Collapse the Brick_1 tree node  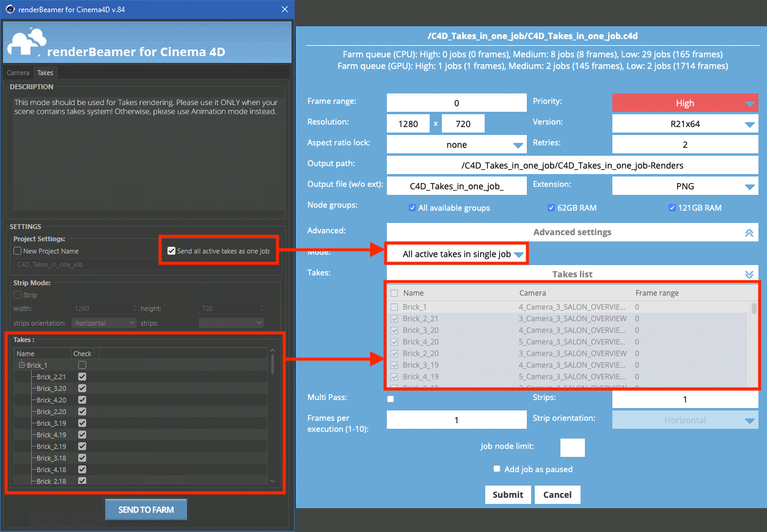[21, 365]
